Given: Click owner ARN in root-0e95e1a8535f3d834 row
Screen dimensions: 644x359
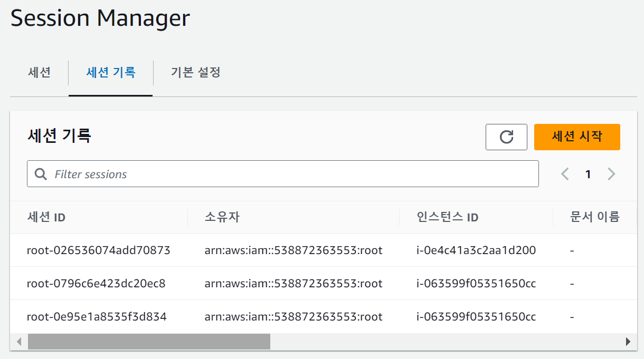Looking at the screenshot, I should coord(293,317).
